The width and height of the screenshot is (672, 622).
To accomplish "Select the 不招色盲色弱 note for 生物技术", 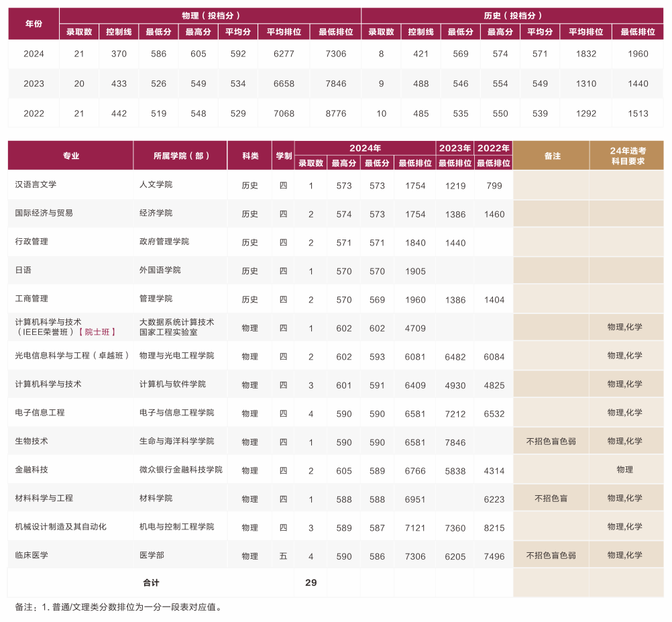I will click(x=551, y=442).
